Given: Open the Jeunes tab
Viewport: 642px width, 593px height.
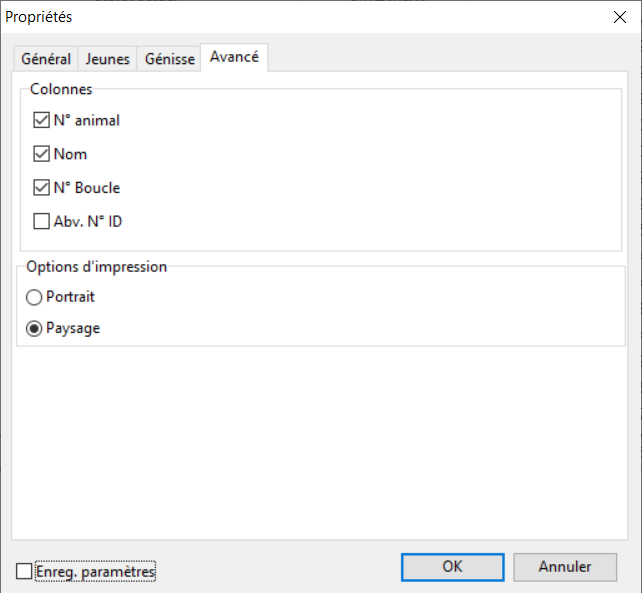Looking at the screenshot, I should click(108, 59).
